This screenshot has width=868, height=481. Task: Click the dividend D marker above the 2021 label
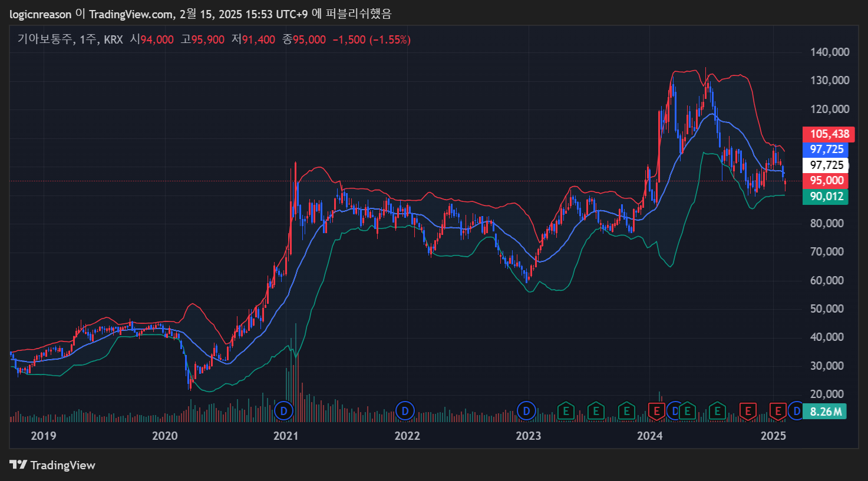[x=284, y=410]
